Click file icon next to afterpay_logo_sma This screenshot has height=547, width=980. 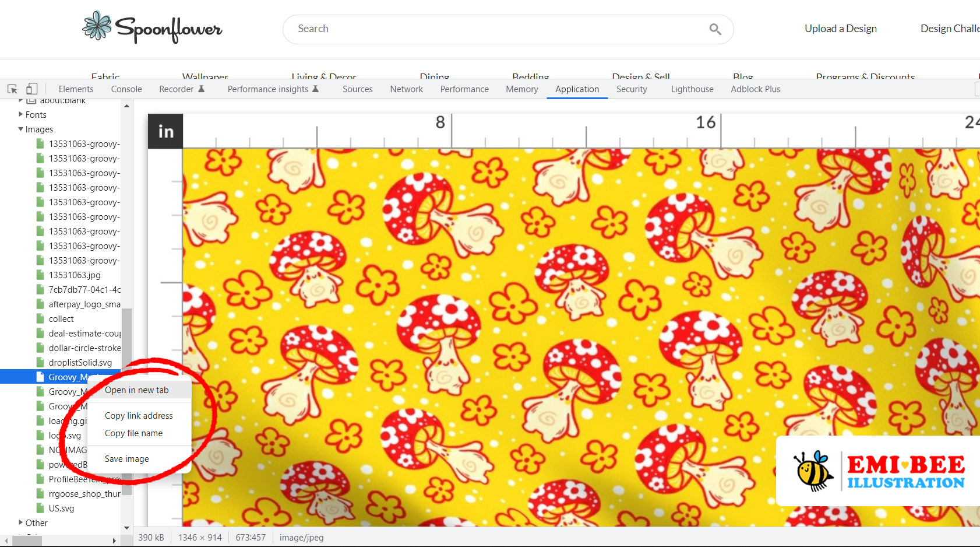pyautogui.click(x=40, y=304)
